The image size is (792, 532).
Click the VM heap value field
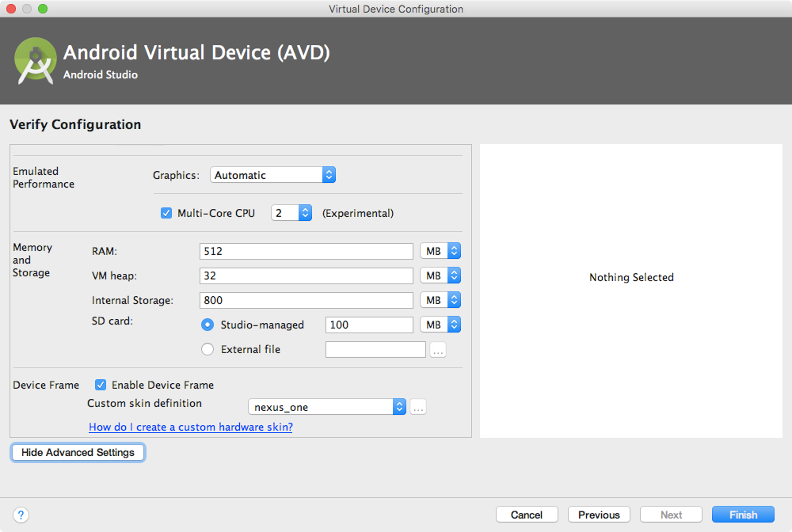306,275
